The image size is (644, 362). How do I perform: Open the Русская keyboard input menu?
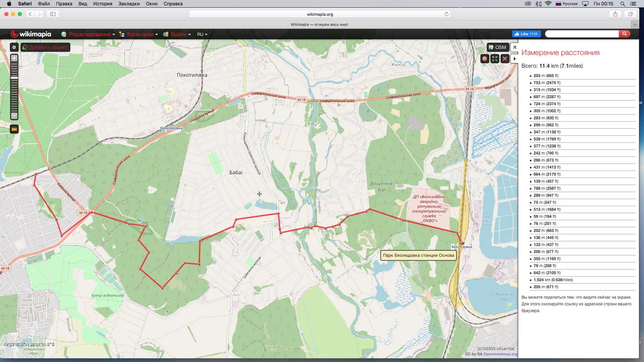(567, 4)
